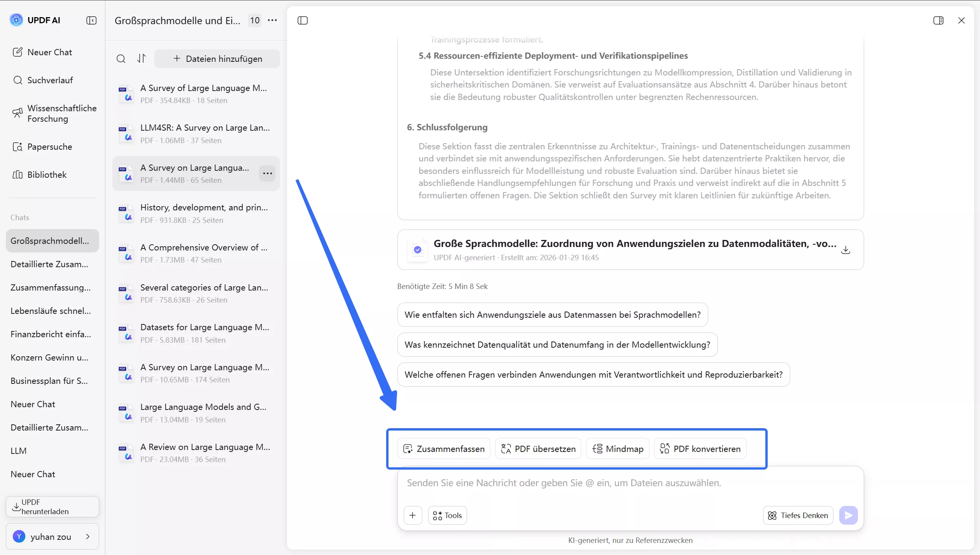This screenshot has height=555, width=980.
Task: Download the generated Große Sprachmodelle summary
Action: (846, 250)
